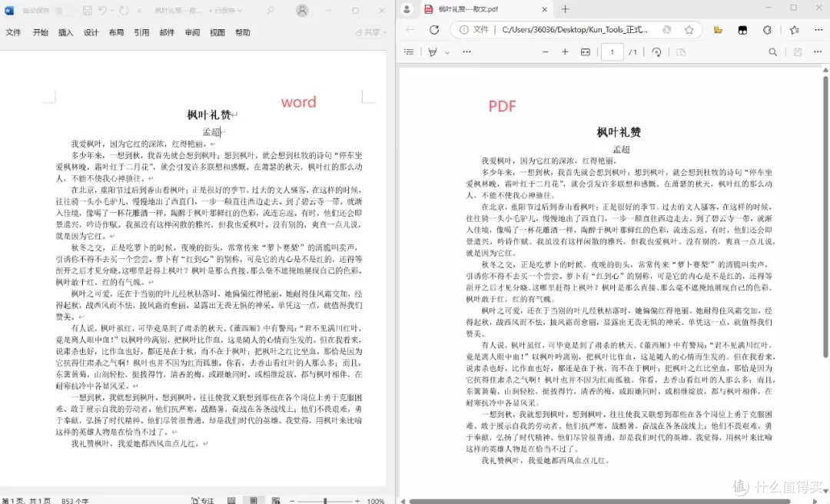Open the browser profile icon in Edge
This screenshot has height=504, width=830.
tap(407, 9)
